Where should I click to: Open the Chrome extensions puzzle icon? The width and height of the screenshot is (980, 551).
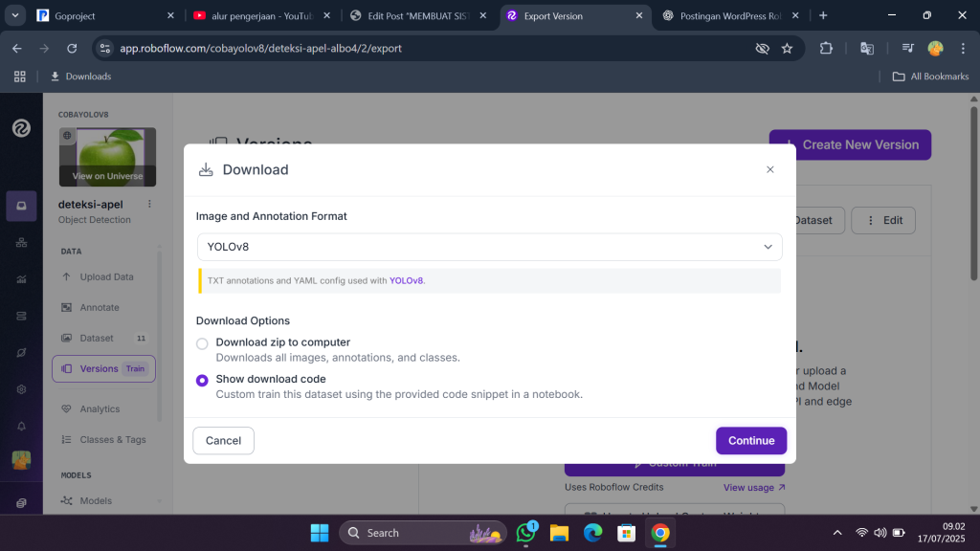click(827, 48)
